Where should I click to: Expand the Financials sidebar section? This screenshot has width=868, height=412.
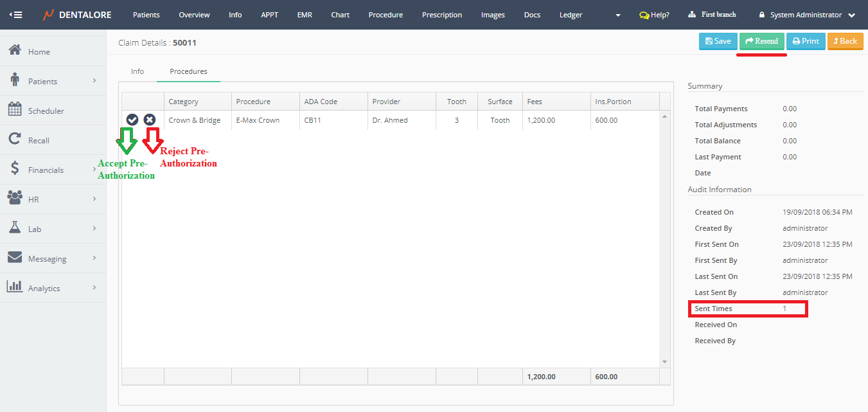94,170
